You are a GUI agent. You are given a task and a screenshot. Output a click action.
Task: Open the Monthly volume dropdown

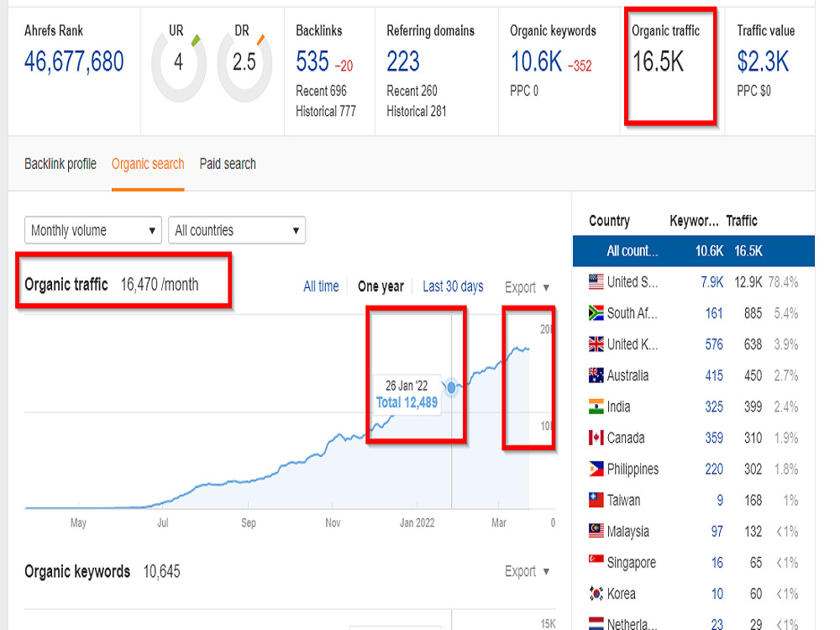[x=93, y=230]
